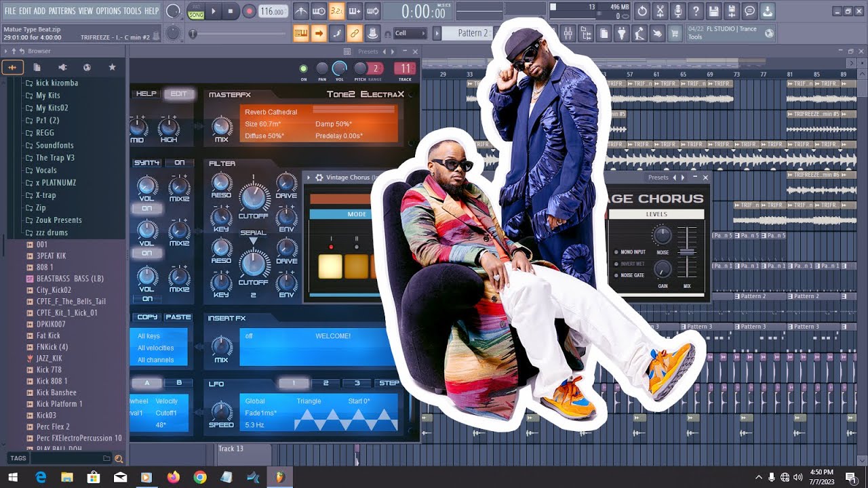The width and height of the screenshot is (868, 488).
Task: Toggle the orange arrow auto-scroll icon
Action: click(319, 33)
